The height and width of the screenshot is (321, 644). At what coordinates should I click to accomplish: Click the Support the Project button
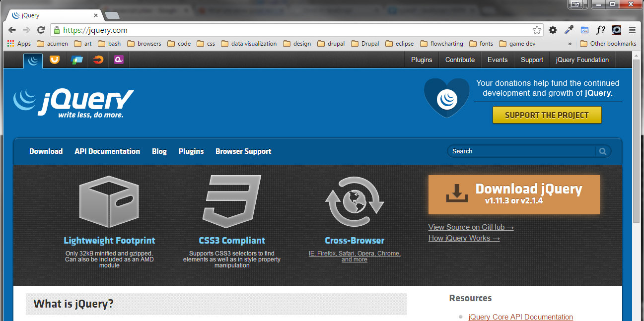pos(547,115)
